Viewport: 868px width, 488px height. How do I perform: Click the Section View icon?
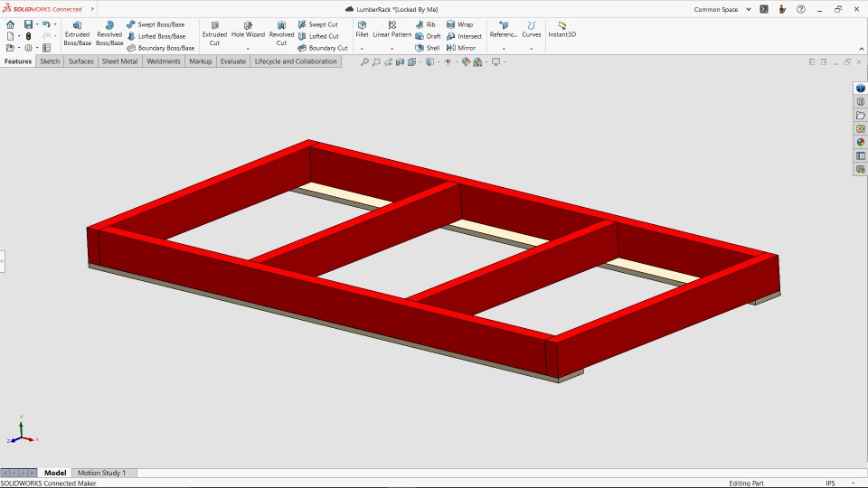click(x=401, y=62)
